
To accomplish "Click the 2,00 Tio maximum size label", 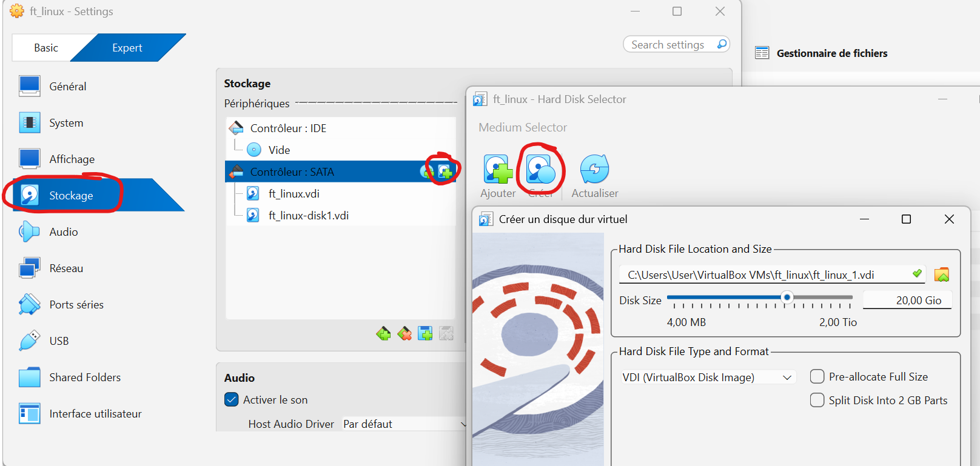I will click(x=838, y=322).
